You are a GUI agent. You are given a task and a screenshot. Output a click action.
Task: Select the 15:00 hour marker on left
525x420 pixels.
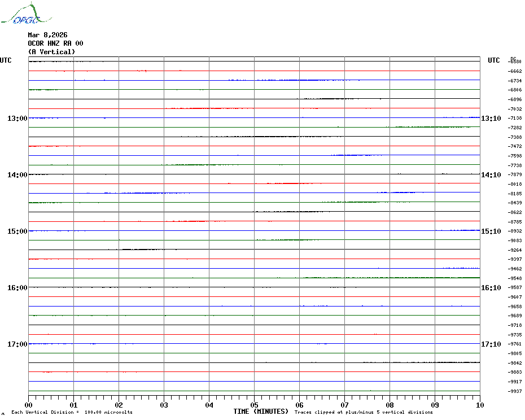click(x=17, y=231)
